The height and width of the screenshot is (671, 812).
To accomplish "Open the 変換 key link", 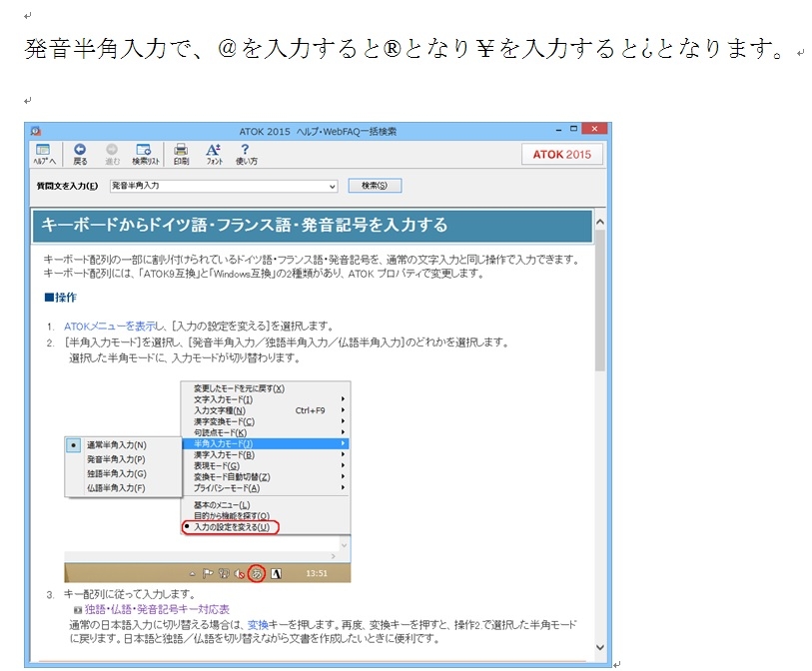I will pos(258,625).
